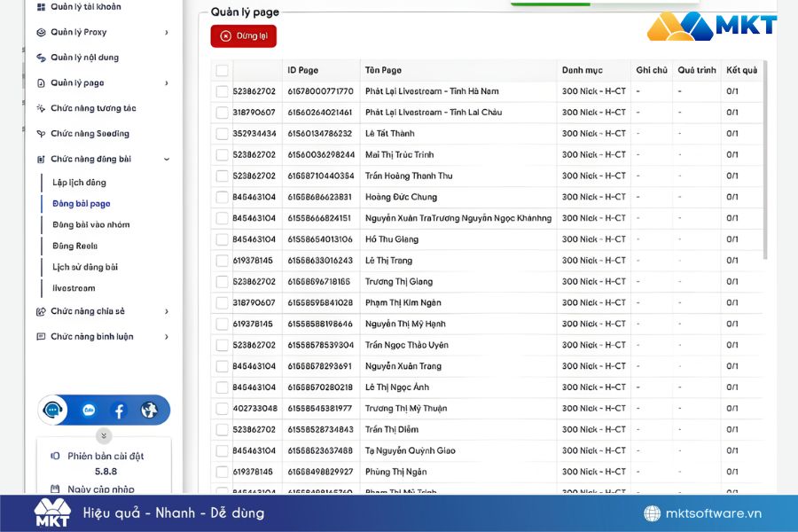Expand the Quản lý page submenu arrow
Image resolution: width=798 pixels, height=532 pixels.
[x=167, y=83]
